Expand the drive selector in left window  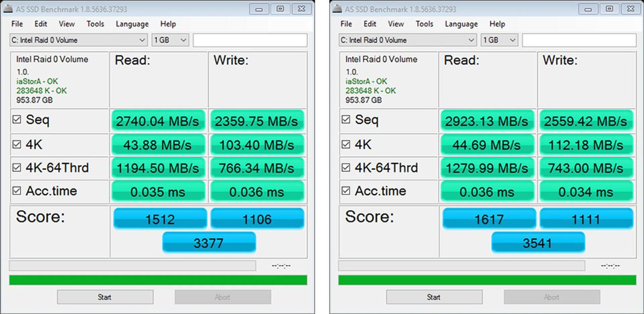point(142,40)
